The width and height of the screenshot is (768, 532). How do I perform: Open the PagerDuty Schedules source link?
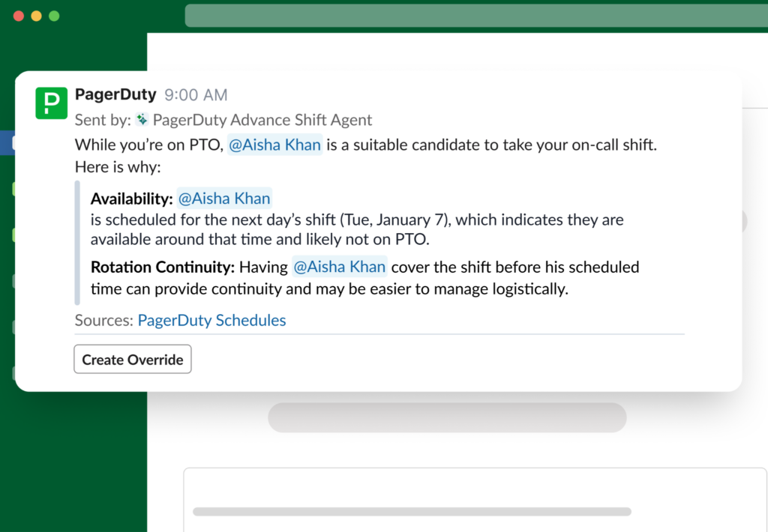pos(211,321)
